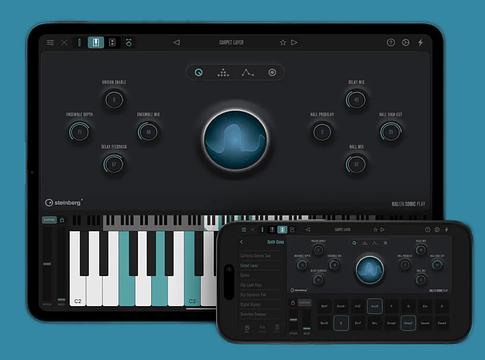Click the Delay Mix knob on tablet
This screenshot has width=485, height=360.
point(356,100)
